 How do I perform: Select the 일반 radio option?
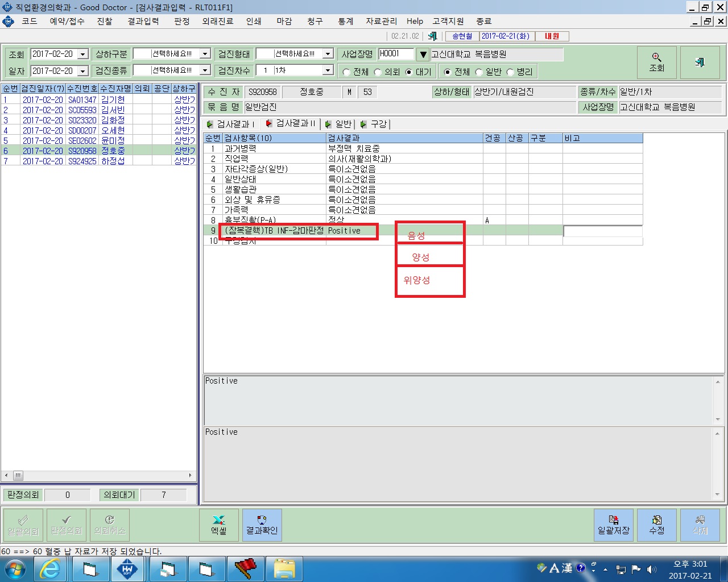point(479,72)
